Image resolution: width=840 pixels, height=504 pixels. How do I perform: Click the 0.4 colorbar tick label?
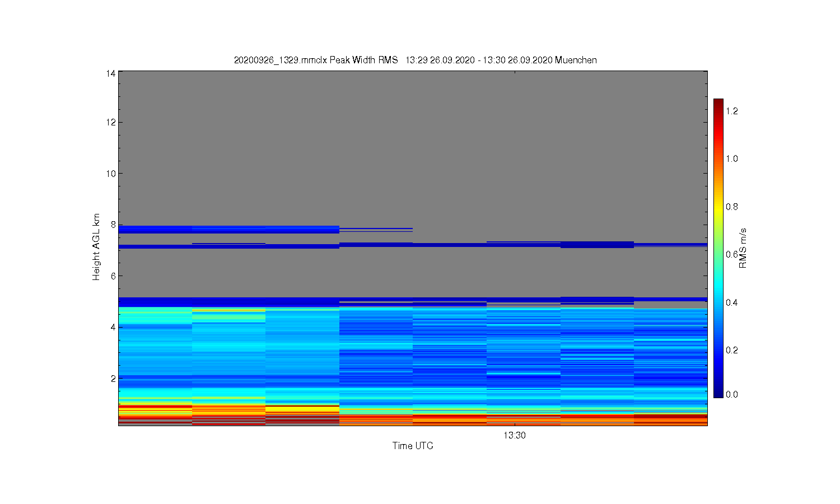coord(732,302)
